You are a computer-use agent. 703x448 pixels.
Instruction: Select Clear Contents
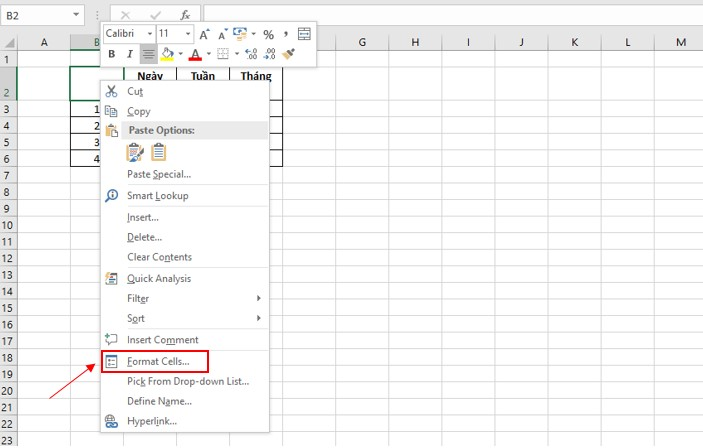tap(185, 257)
